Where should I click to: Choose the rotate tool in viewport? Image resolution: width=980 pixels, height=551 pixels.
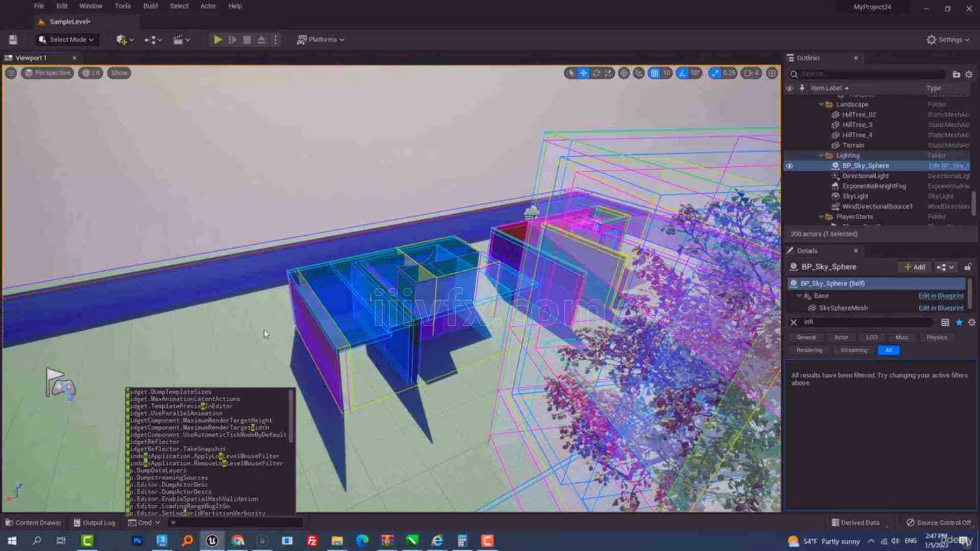coord(596,73)
